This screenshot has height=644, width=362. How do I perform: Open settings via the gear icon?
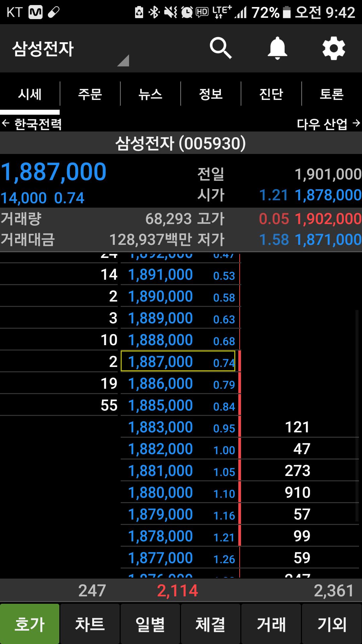pyautogui.click(x=334, y=49)
